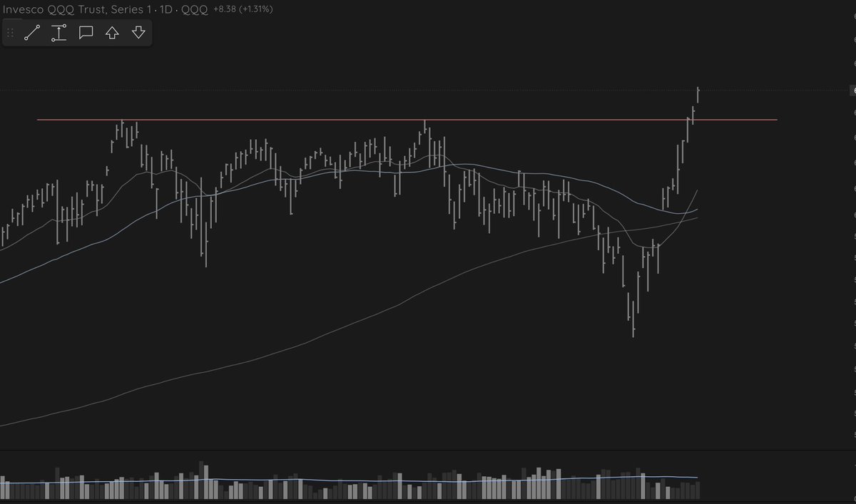Select the arrow up marker tool
This screenshot has width=856, height=504.
coord(112,33)
